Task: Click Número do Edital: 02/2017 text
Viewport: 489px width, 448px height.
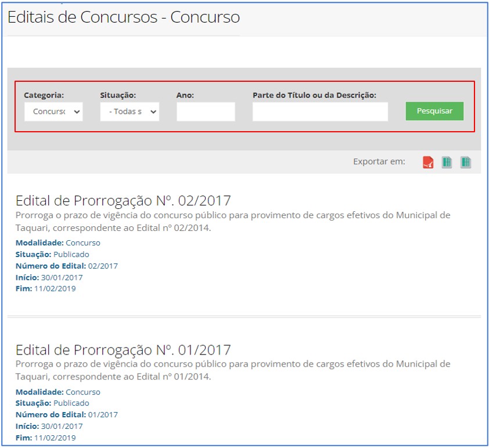Action: click(67, 266)
